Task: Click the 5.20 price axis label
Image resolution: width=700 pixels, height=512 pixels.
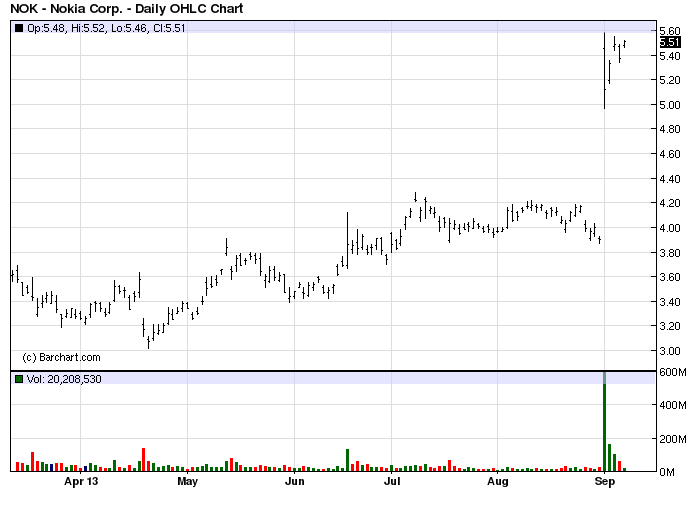Action: click(670, 80)
